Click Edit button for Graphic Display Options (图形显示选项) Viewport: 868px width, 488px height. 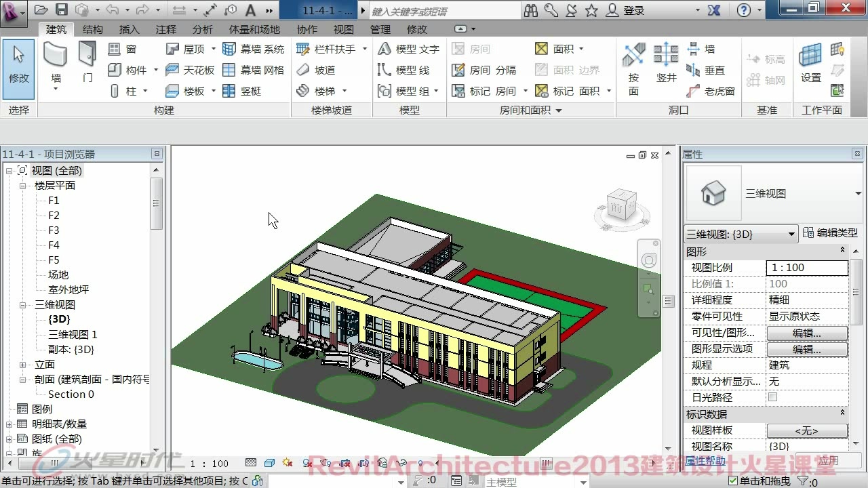pyautogui.click(x=807, y=349)
